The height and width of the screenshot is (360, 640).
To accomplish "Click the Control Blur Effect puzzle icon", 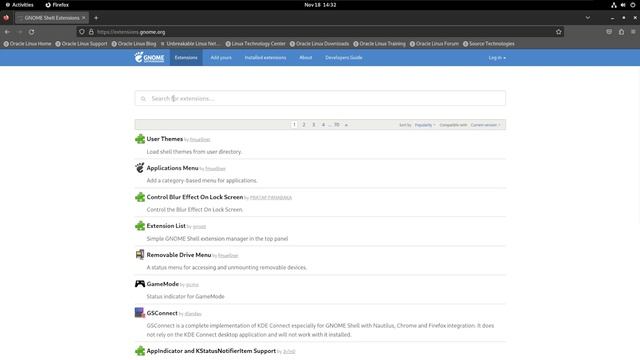I will tap(140, 197).
